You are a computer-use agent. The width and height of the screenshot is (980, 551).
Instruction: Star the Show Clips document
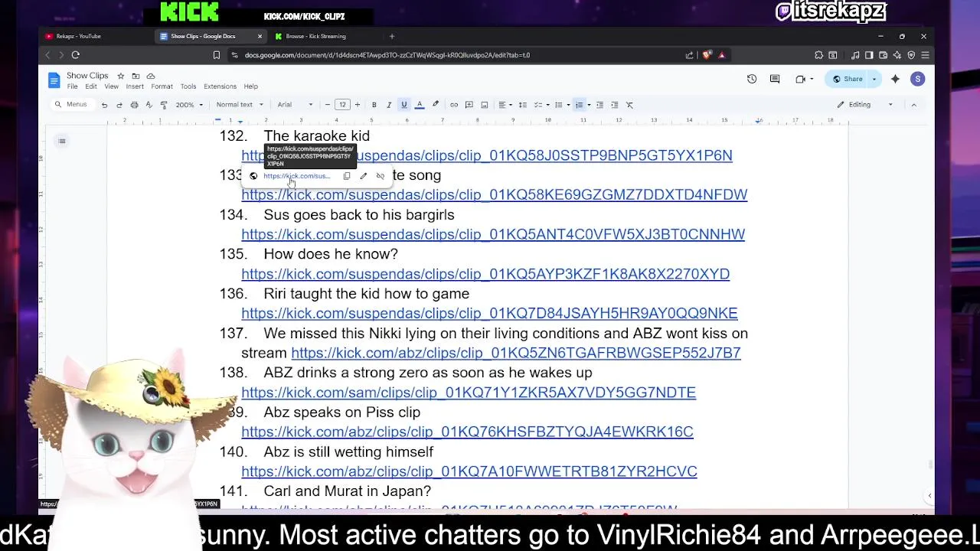[120, 76]
